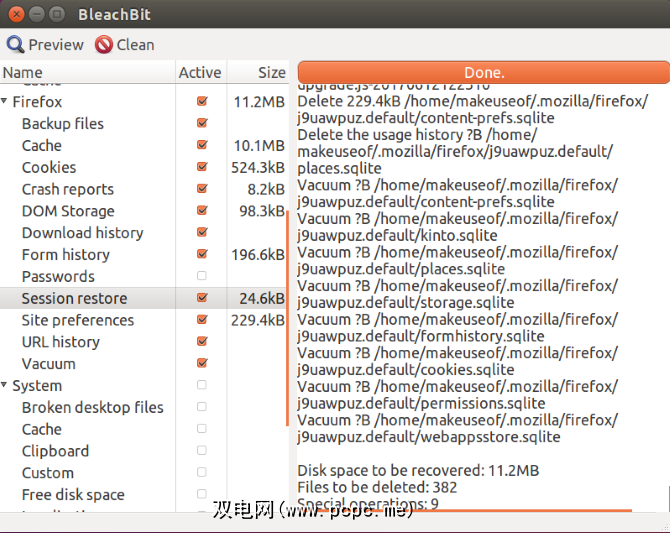Uncheck Firefox Backup files checkbox
Image resolution: width=670 pixels, height=533 pixels.
coord(202,123)
